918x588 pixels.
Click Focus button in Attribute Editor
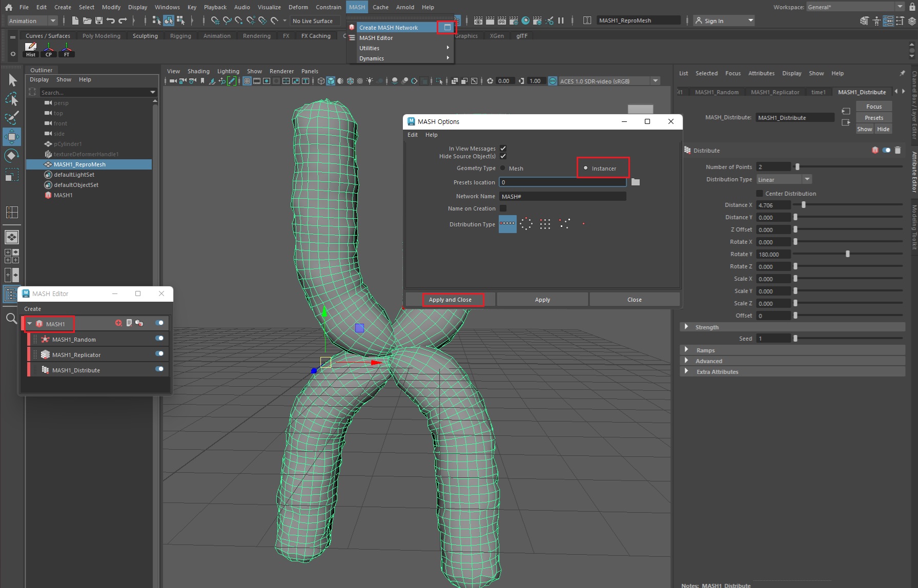[874, 107]
